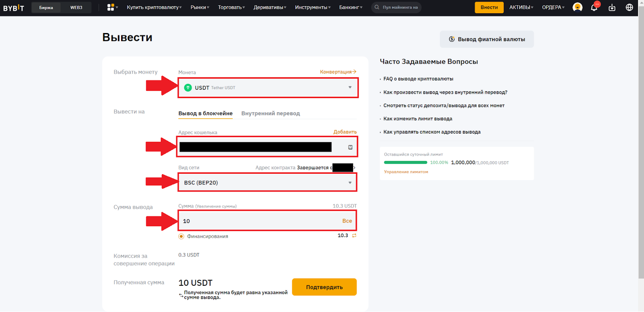Open the language globe icon
Image resolution: width=644 pixels, height=312 pixels.
point(630,7)
